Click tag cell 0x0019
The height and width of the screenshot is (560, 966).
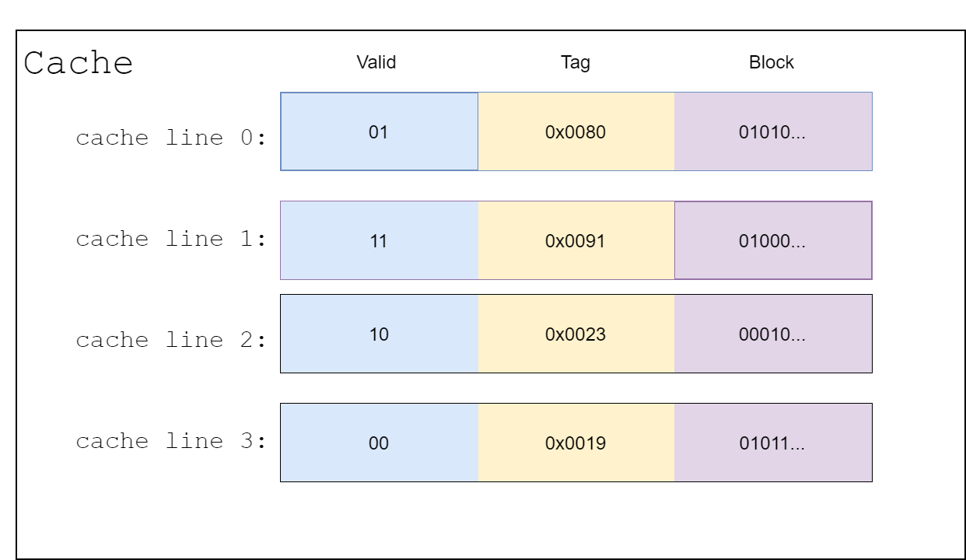(x=576, y=443)
